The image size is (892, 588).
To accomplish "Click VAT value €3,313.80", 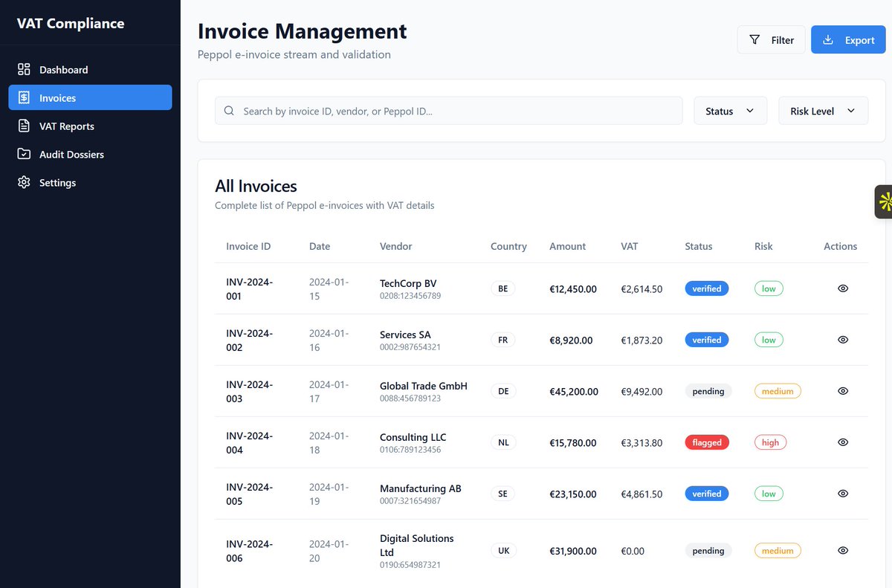I will 641,442.
